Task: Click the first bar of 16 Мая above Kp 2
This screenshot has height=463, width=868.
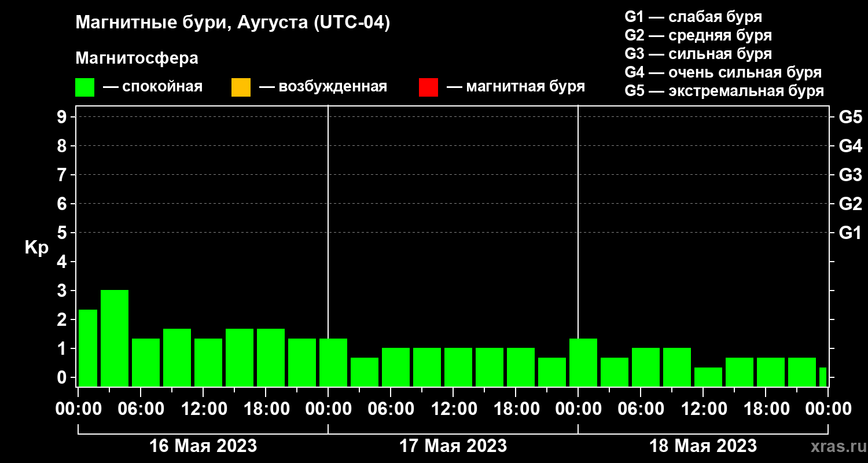Action: 88,348
